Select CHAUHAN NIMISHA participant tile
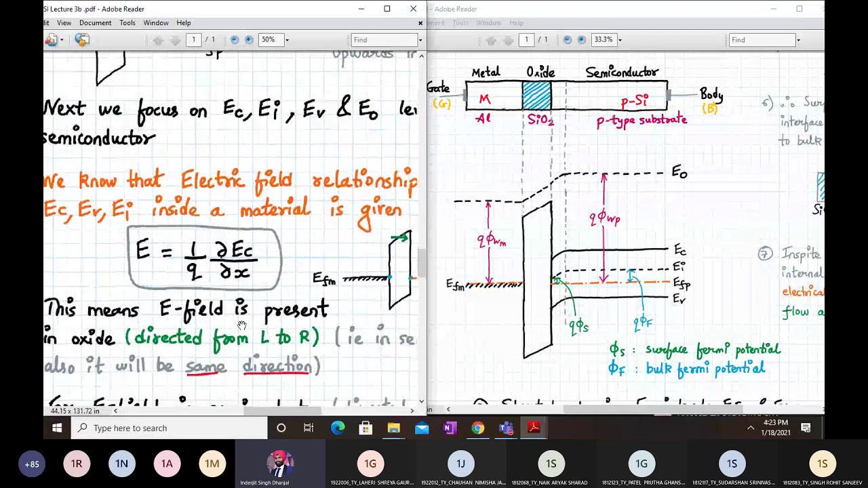The image size is (868, 488). pos(461,464)
